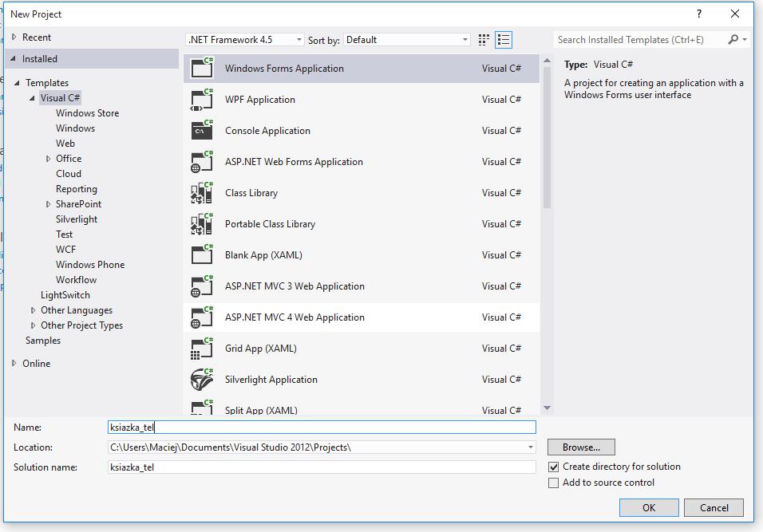Collapse the Visual C# tree node
The image size is (763, 532).
point(32,98)
